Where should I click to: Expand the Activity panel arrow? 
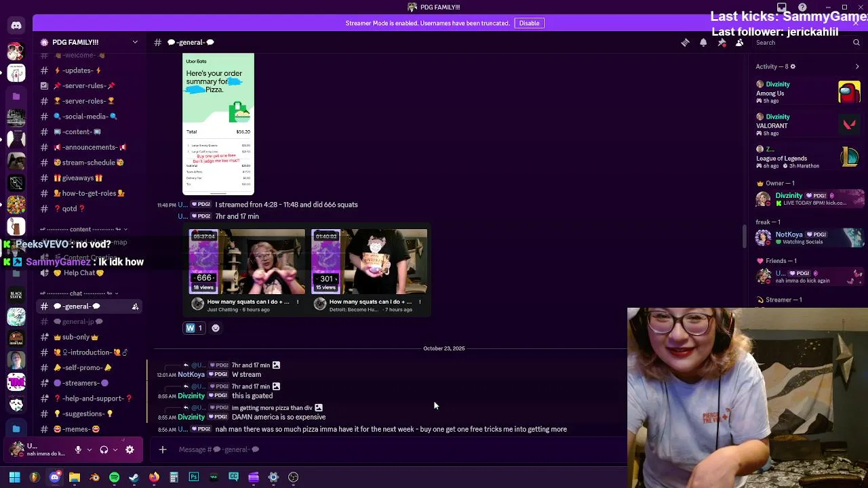(857, 66)
